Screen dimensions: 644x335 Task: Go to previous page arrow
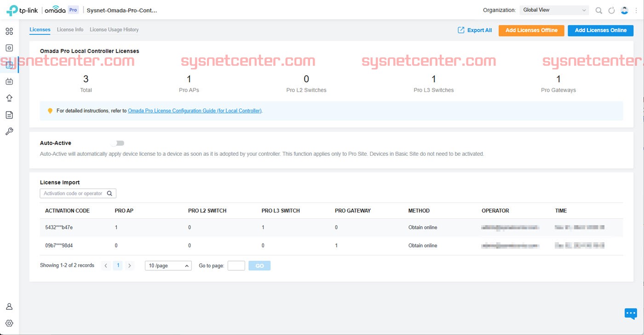(x=106, y=266)
